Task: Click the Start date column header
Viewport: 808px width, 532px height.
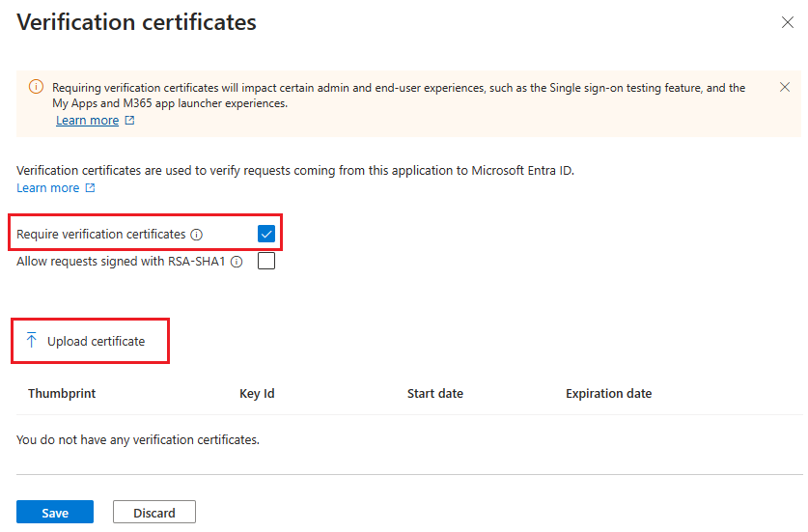Action: coord(435,394)
